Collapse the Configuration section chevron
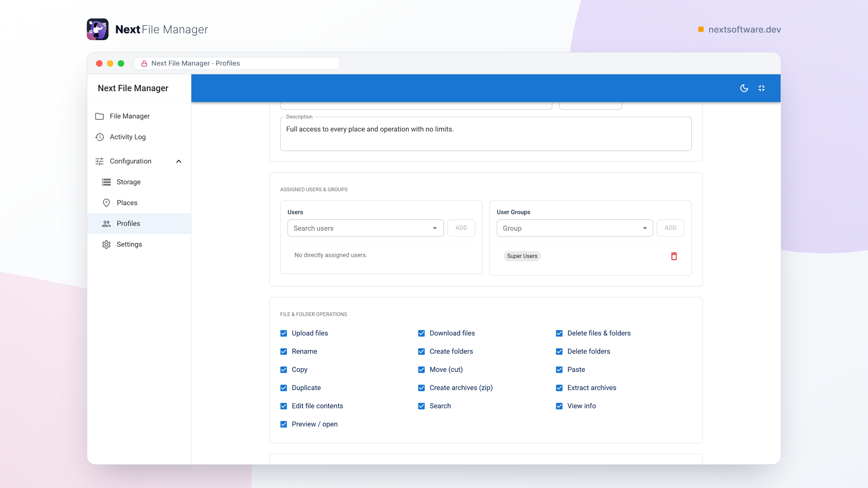868x488 pixels. click(x=179, y=161)
